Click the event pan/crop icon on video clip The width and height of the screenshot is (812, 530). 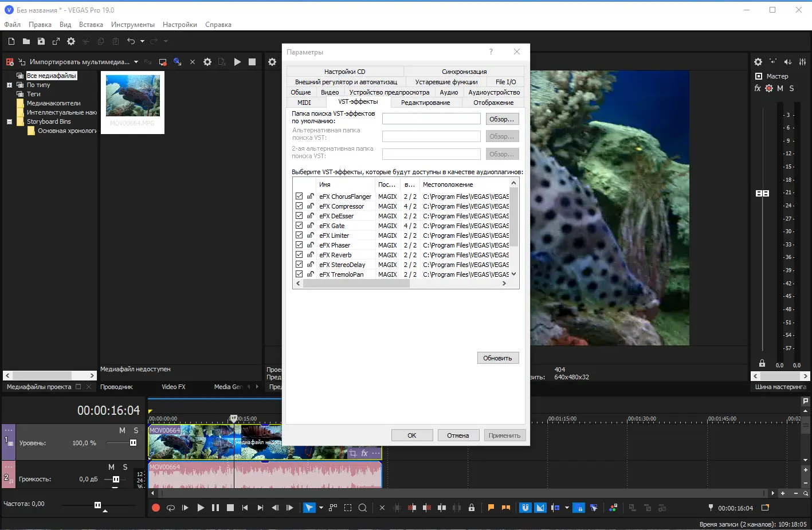tap(352, 453)
